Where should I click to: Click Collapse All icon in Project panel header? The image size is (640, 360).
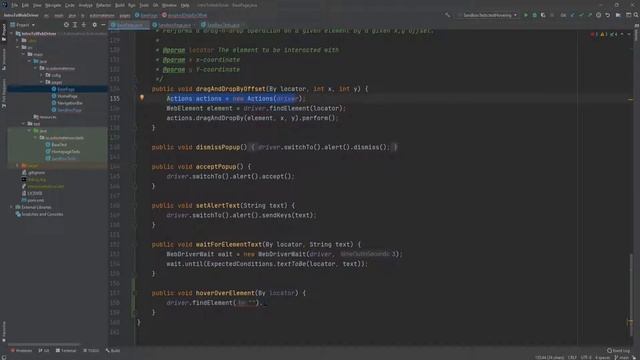[x=84, y=25]
